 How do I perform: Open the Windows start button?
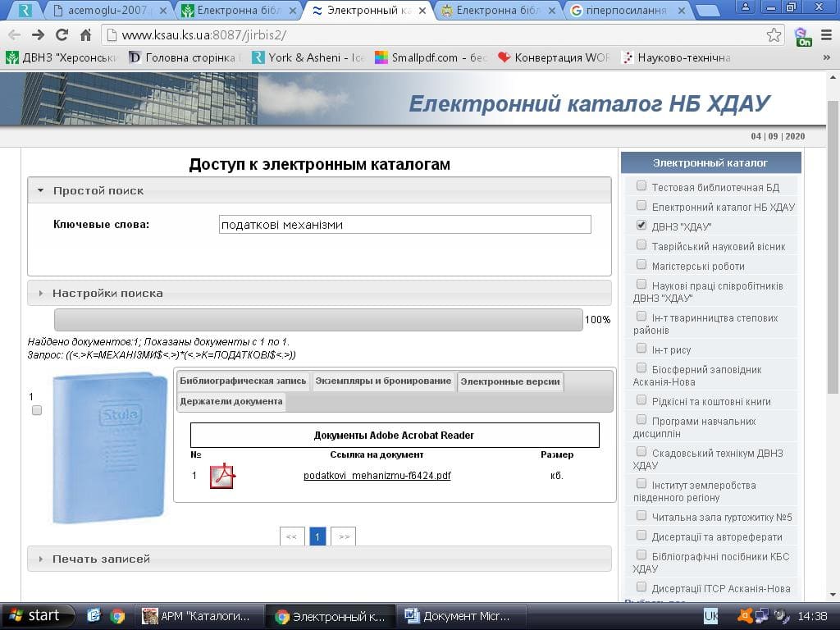pyautogui.click(x=34, y=615)
